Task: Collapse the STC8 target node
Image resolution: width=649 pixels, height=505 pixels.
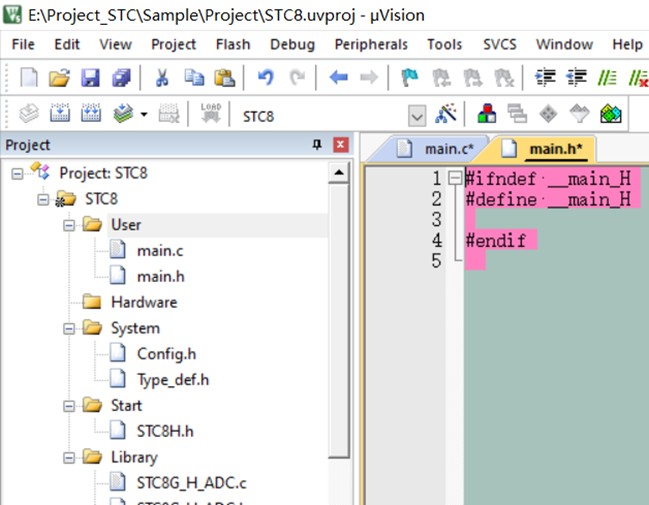Action: coord(43,200)
